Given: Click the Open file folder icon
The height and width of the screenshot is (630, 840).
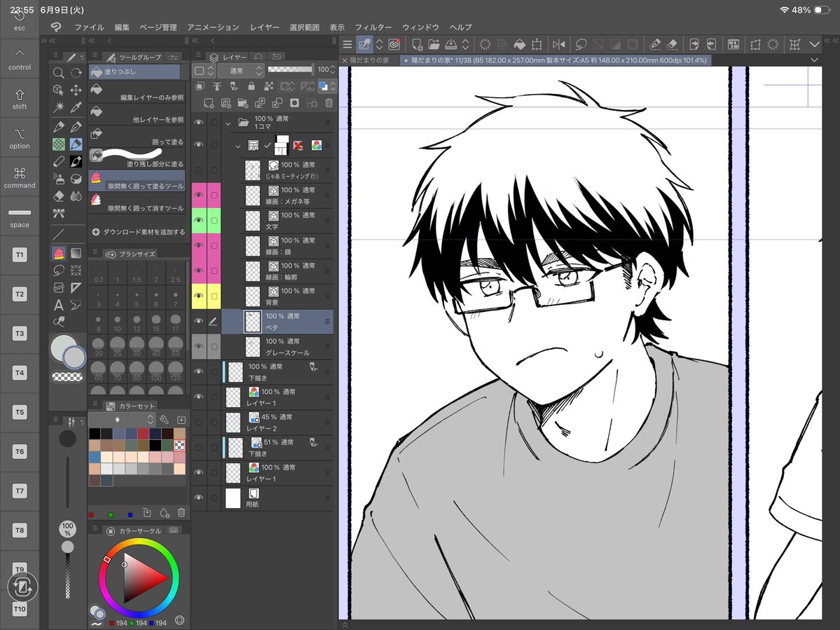Looking at the screenshot, I should point(434,44).
